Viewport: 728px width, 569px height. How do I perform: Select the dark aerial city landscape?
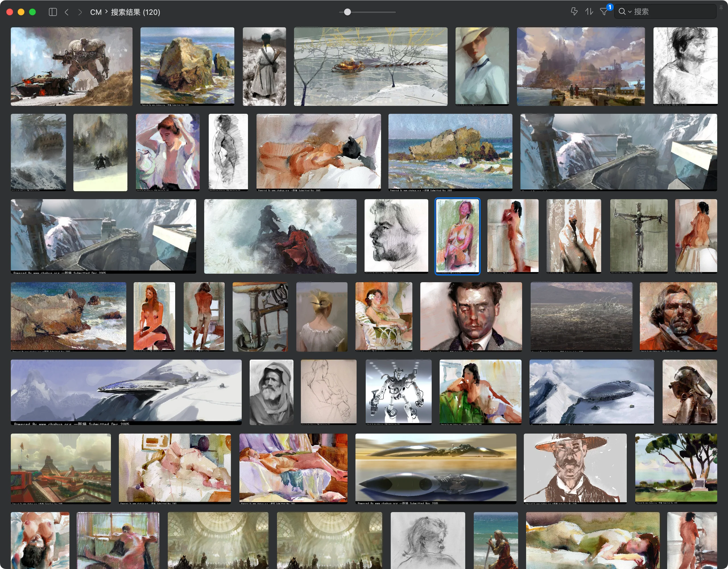pos(581,317)
